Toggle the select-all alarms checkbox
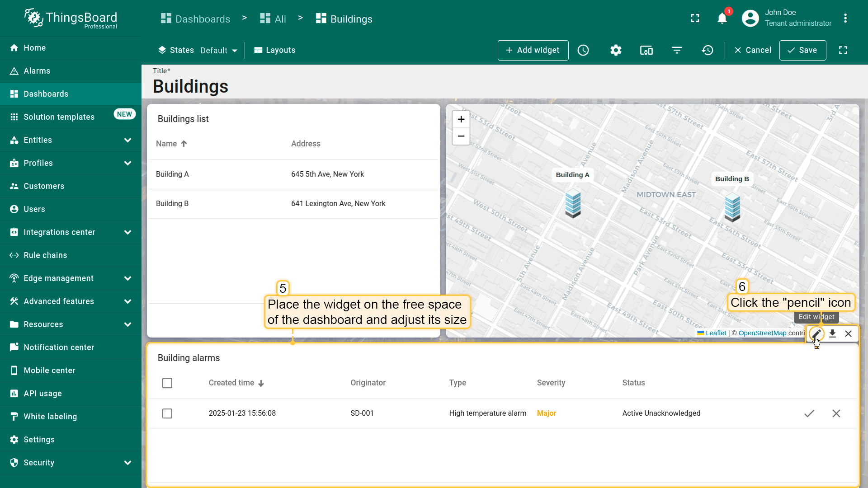The width and height of the screenshot is (868, 488). tap(167, 383)
